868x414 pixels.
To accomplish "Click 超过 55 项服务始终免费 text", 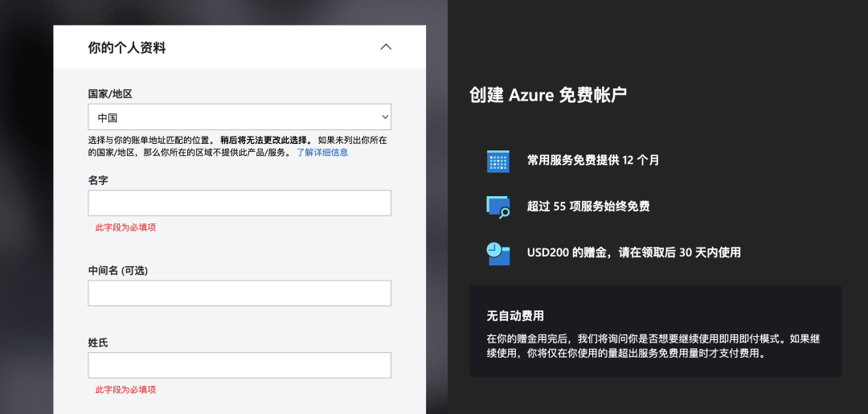I will click(x=588, y=207).
